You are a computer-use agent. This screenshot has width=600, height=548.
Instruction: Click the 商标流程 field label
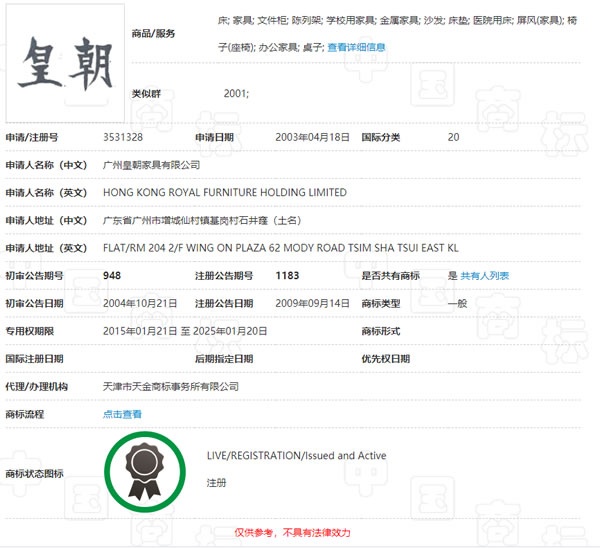[x=24, y=414]
